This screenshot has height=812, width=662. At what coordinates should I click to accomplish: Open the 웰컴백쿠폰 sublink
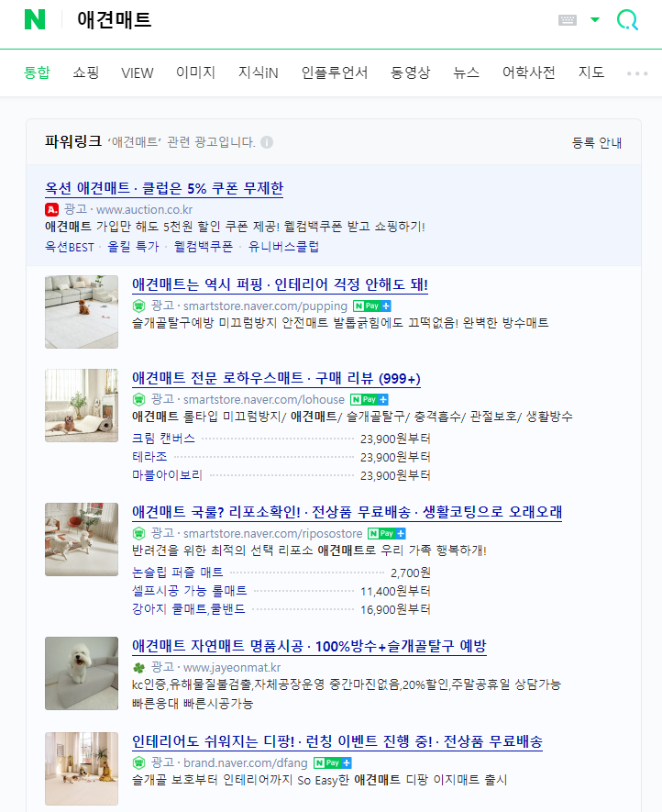[203, 247]
